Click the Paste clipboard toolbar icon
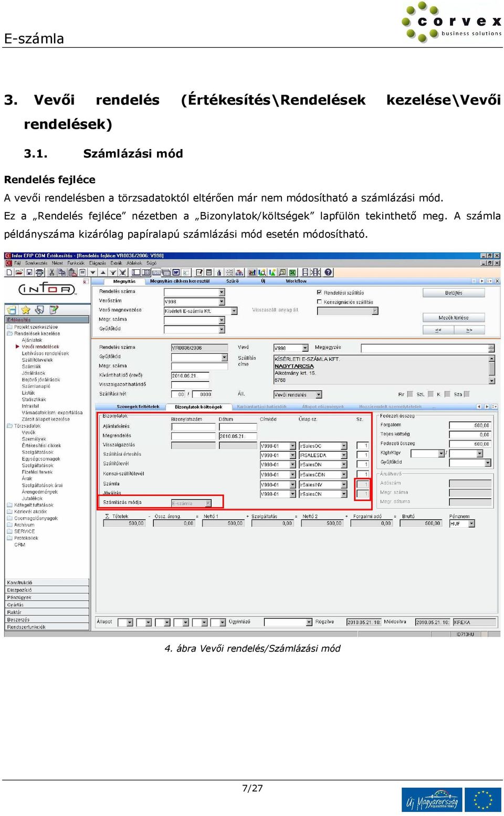The width and height of the screenshot is (504, 816). click(x=72, y=273)
